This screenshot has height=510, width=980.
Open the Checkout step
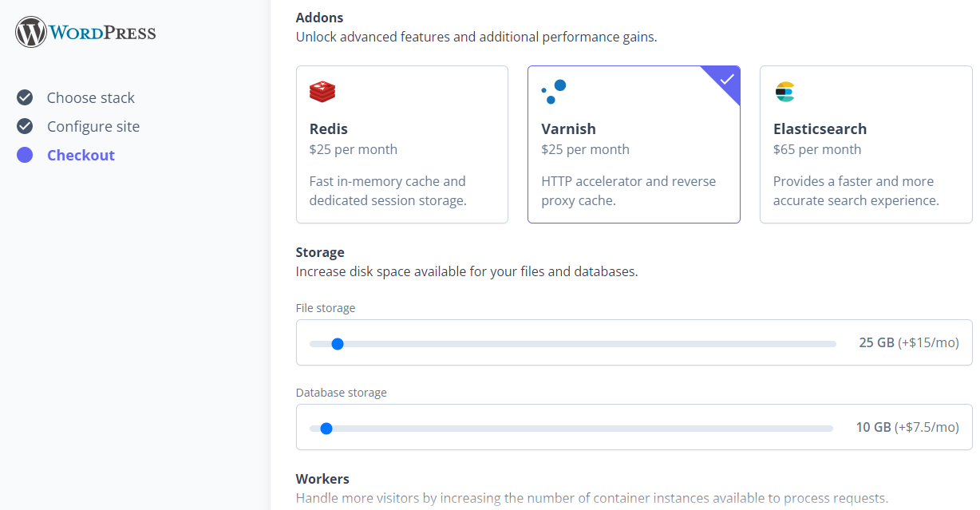(81, 155)
